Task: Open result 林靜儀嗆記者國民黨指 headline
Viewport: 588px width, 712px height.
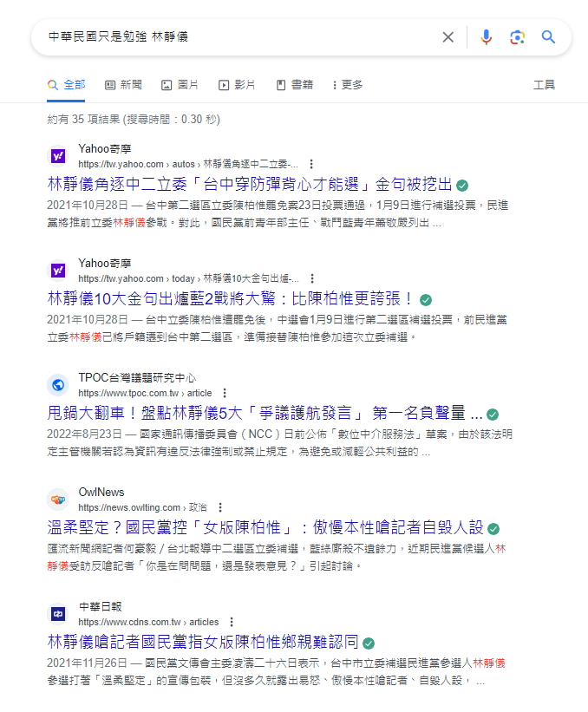Action: (203, 642)
